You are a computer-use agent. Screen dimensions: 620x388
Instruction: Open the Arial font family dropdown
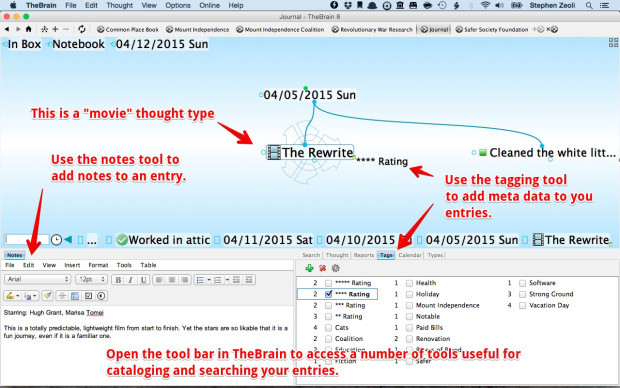pyautogui.click(x=38, y=279)
